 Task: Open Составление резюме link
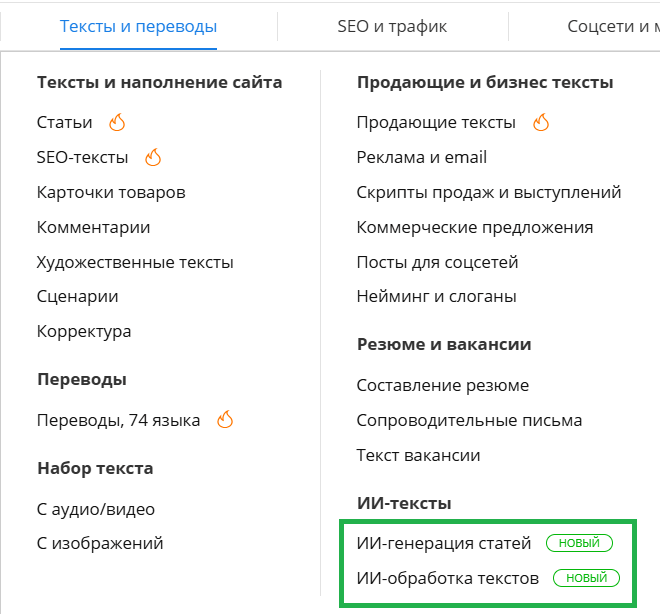tap(443, 385)
